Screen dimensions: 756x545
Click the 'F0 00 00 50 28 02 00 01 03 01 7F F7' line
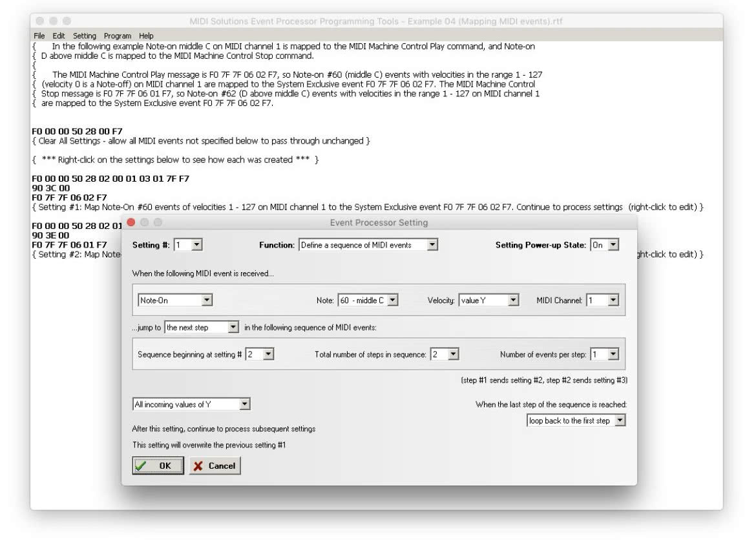(110, 178)
